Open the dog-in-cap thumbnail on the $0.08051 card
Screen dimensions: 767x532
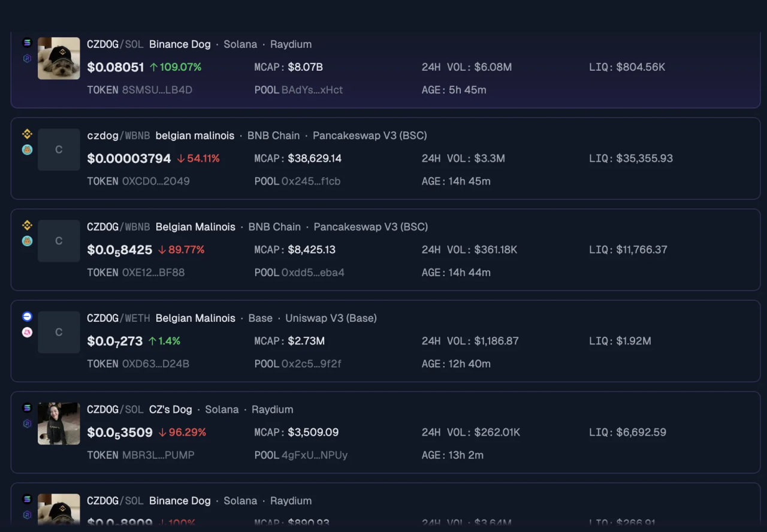[x=59, y=58]
